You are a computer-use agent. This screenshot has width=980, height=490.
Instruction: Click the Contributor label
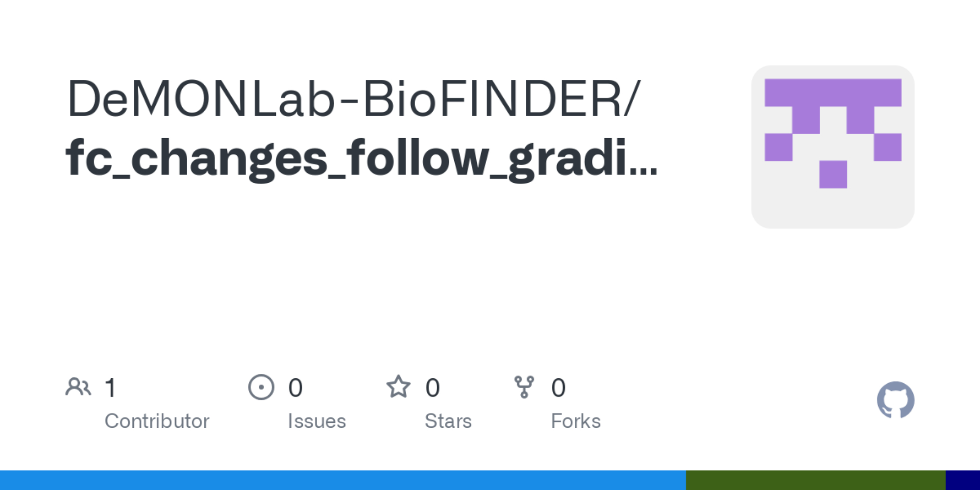(x=157, y=421)
